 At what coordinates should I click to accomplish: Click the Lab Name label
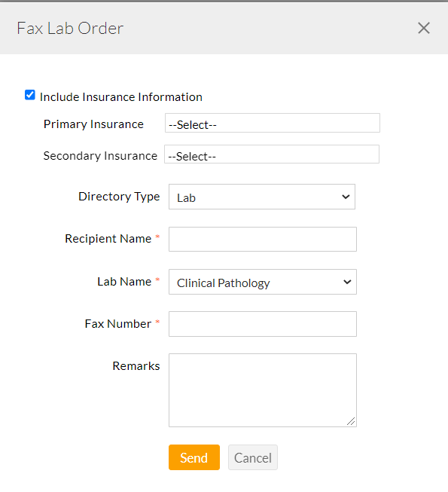click(x=124, y=282)
